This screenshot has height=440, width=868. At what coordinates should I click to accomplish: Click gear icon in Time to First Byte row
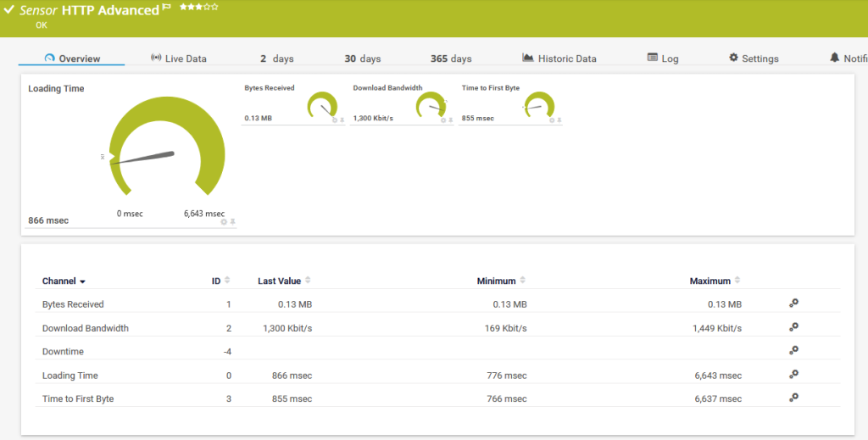(x=793, y=398)
